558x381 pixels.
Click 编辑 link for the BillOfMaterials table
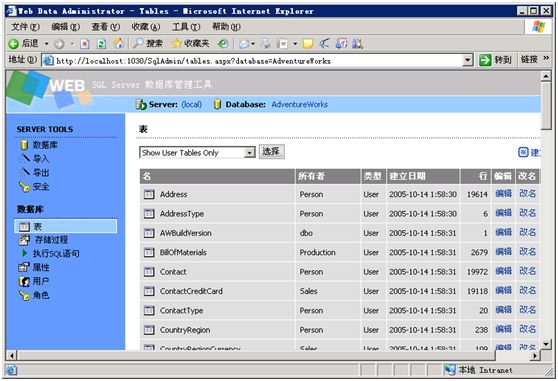tap(504, 252)
